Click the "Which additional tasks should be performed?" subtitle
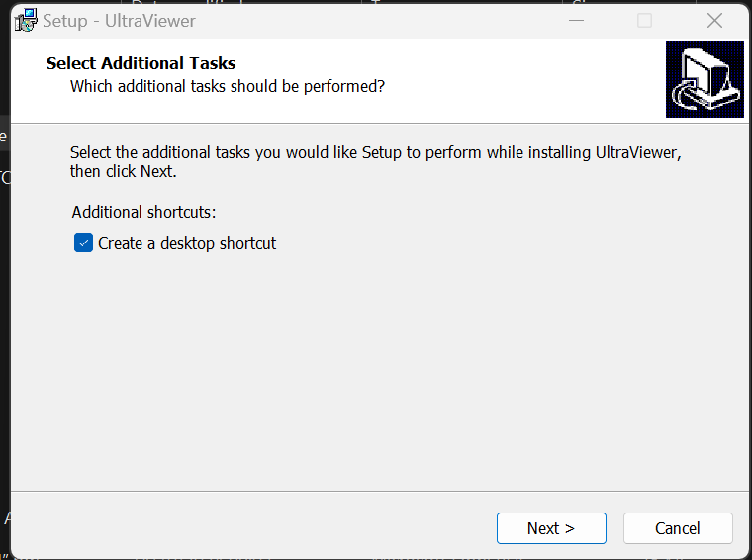 [x=228, y=86]
